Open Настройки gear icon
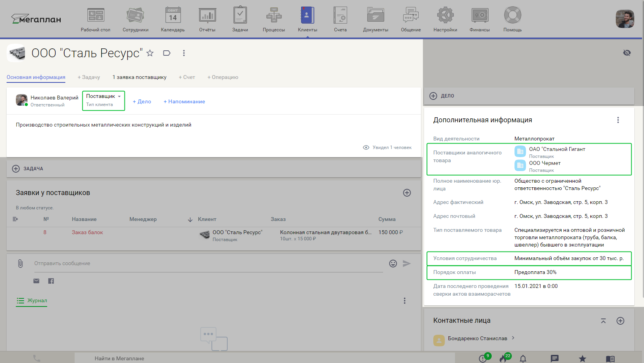The height and width of the screenshot is (363, 644). 445,15
